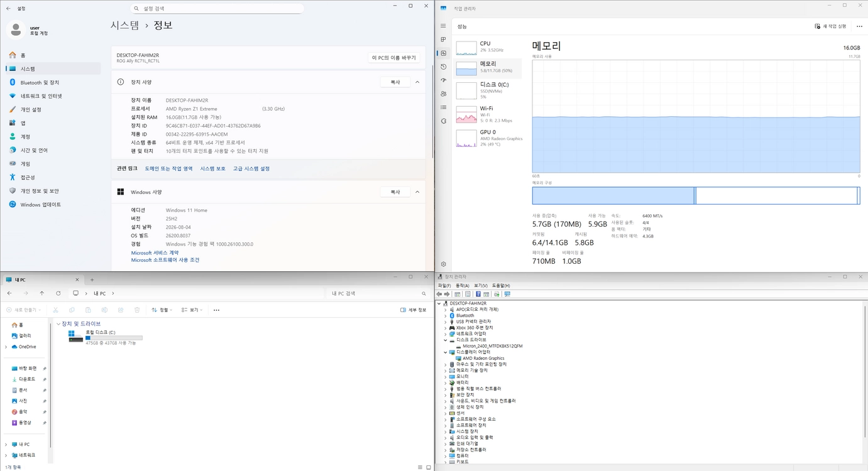This screenshot has height=471, width=868.
Task: Open the 보기(V) menu in Device Manager
Action: click(481, 286)
